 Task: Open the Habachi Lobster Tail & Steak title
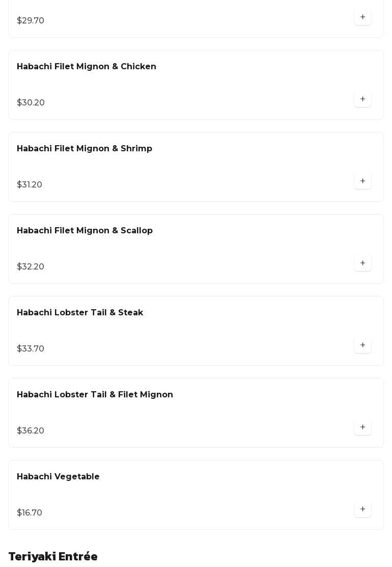click(x=80, y=312)
